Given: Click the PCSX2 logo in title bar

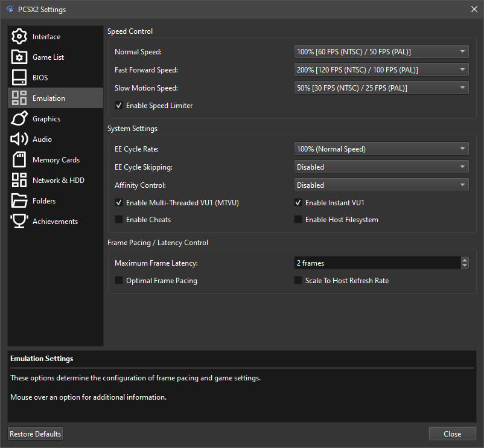Looking at the screenshot, I should 10,9.
